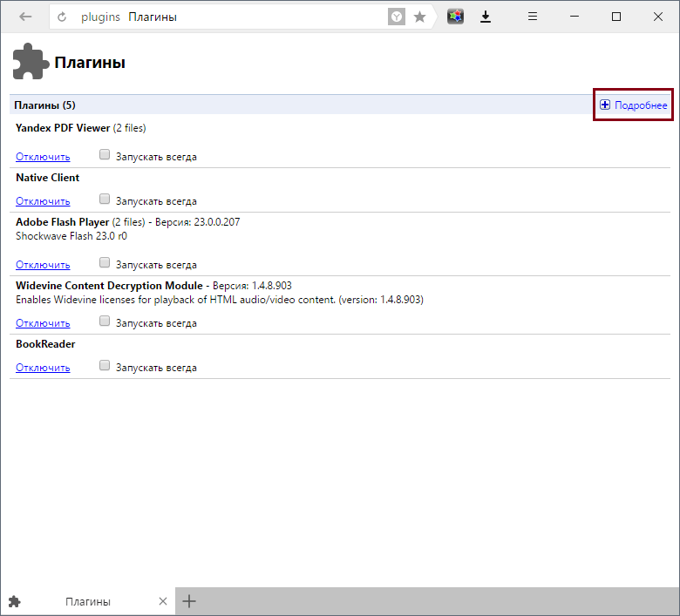The image size is (680, 616).
Task: Click the BookReader plugin name
Action: [45, 344]
